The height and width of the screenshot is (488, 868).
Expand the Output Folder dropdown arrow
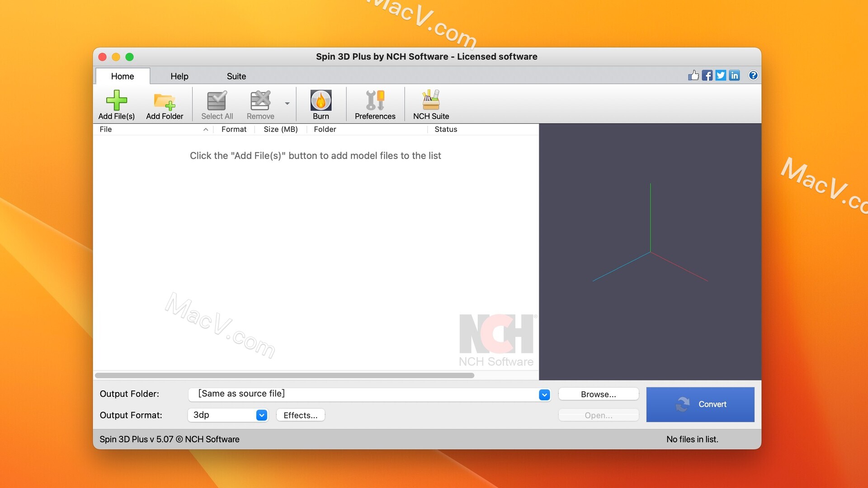(x=544, y=393)
